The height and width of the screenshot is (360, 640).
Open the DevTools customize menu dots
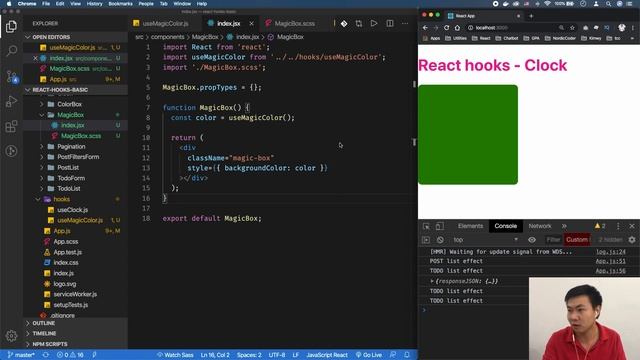pyautogui.click(x=618, y=226)
